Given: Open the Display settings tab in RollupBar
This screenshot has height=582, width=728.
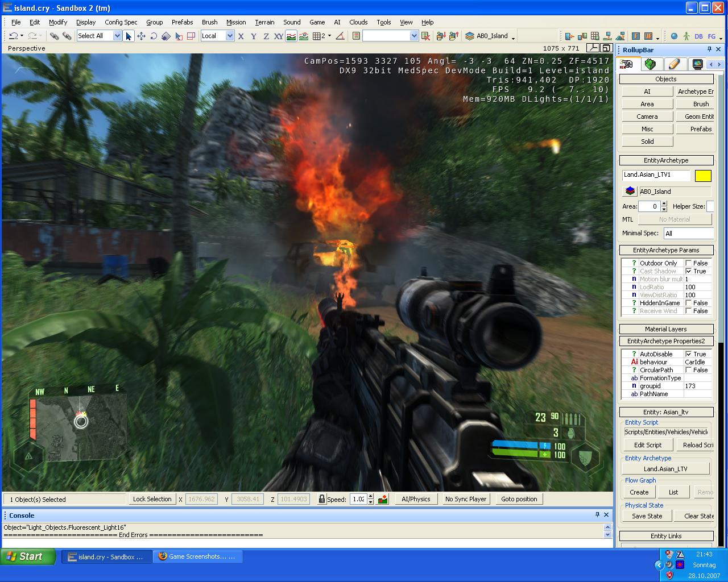Looking at the screenshot, I should pyautogui.click(x=697, y=64).
